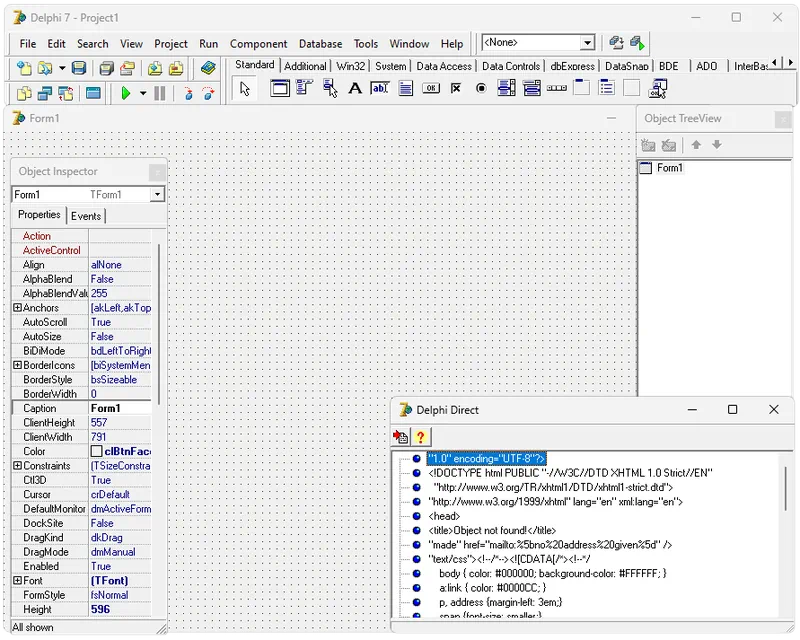The image size is (800, 640).
Task: Select the Memo component icon
Action: coord(406,88)
